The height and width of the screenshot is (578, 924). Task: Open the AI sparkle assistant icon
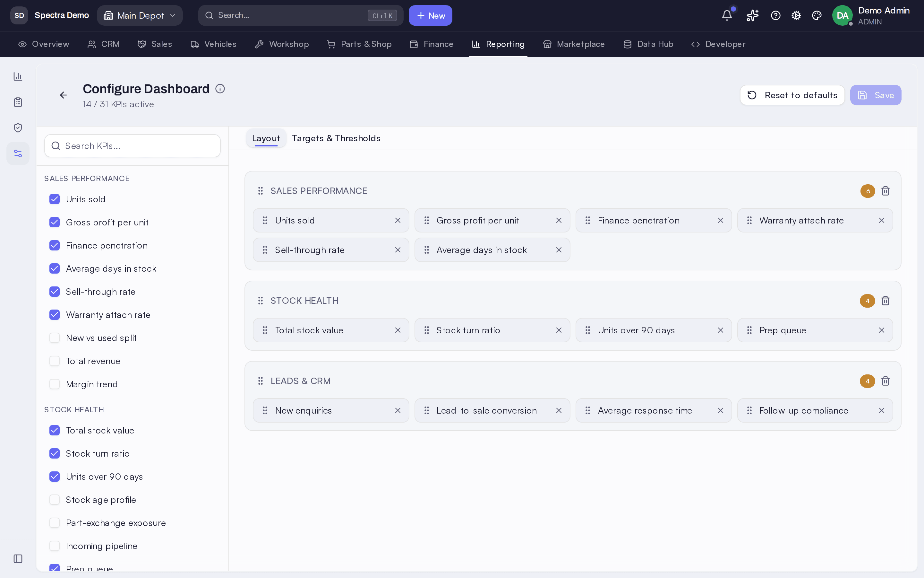pyautogui.click(x=752, y=15)
